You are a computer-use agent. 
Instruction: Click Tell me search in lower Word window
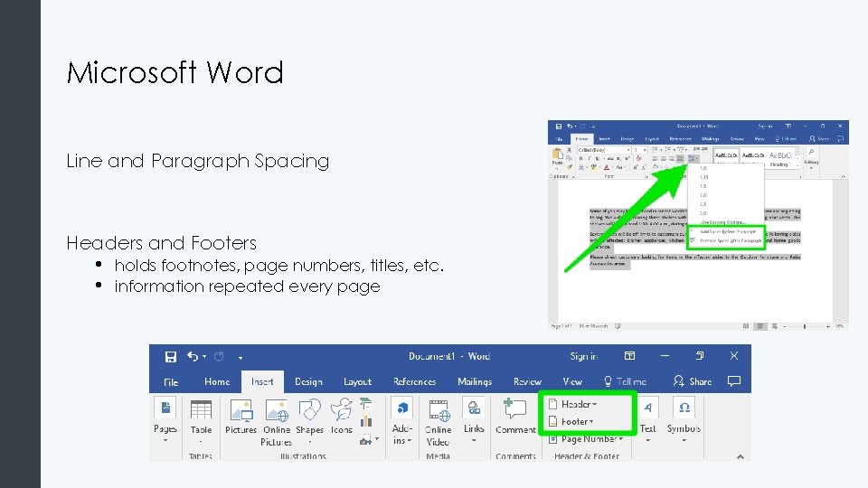pos(625,381)
